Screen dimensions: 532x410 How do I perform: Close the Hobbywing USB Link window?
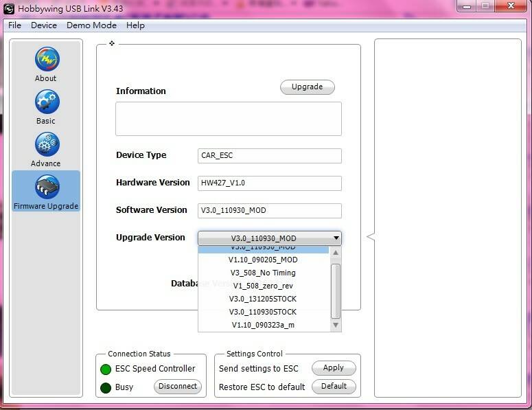[511, 6]
